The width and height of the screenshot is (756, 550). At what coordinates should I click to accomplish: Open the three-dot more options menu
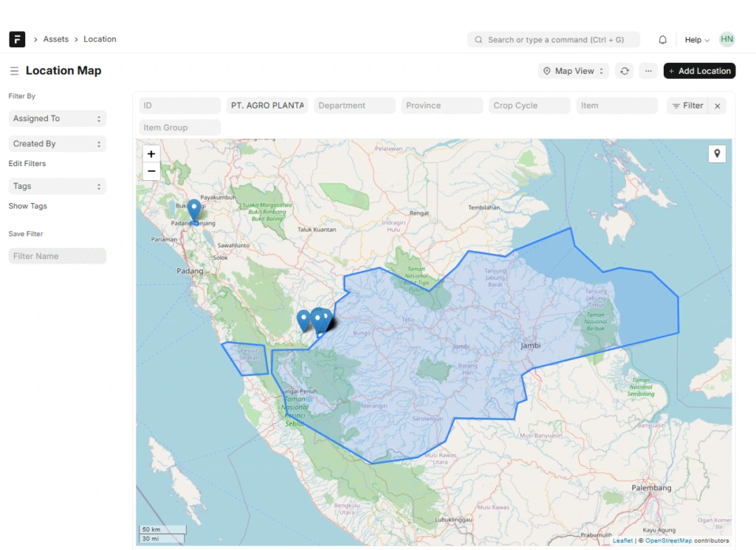pos(648,71)
